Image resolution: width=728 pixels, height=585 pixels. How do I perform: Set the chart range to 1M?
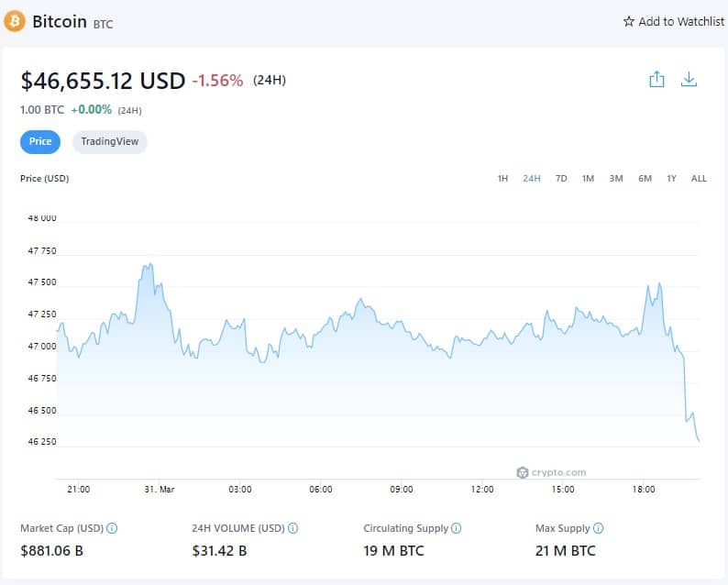click(589, 178)
